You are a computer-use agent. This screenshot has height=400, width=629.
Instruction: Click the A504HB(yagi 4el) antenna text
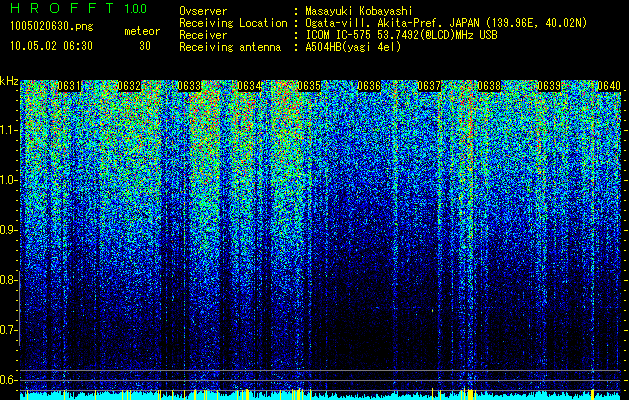pyautogui.click(x=353, y=47)
